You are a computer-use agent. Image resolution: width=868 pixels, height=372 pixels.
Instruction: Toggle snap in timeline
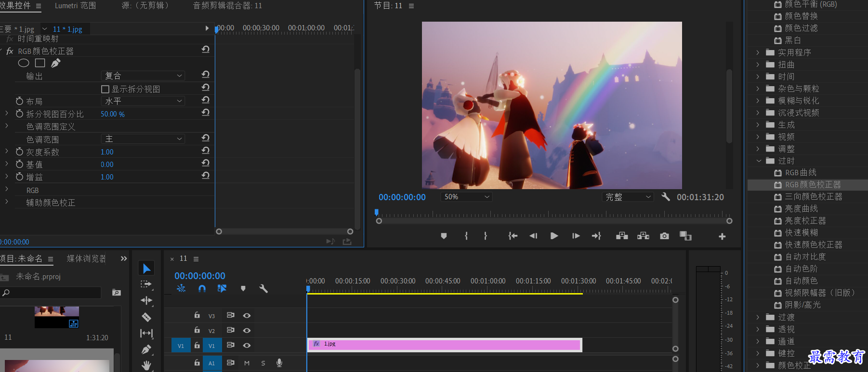coord(202,288)
